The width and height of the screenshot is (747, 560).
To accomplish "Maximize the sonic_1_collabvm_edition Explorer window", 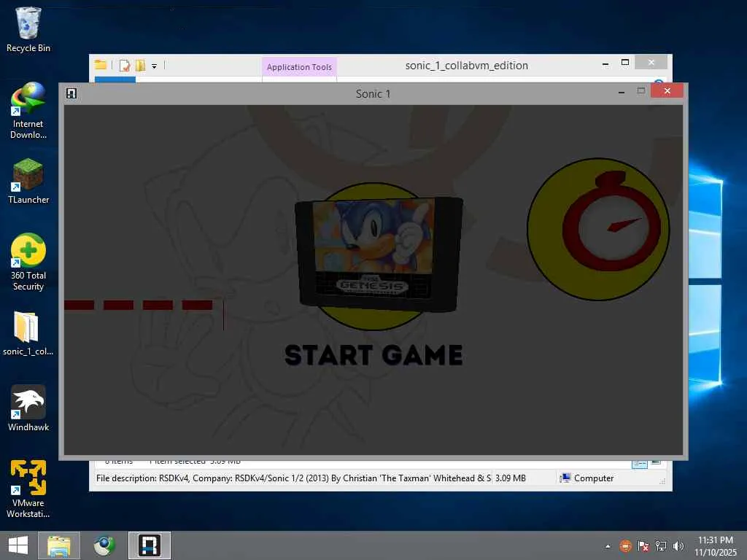I will [625, 63].
